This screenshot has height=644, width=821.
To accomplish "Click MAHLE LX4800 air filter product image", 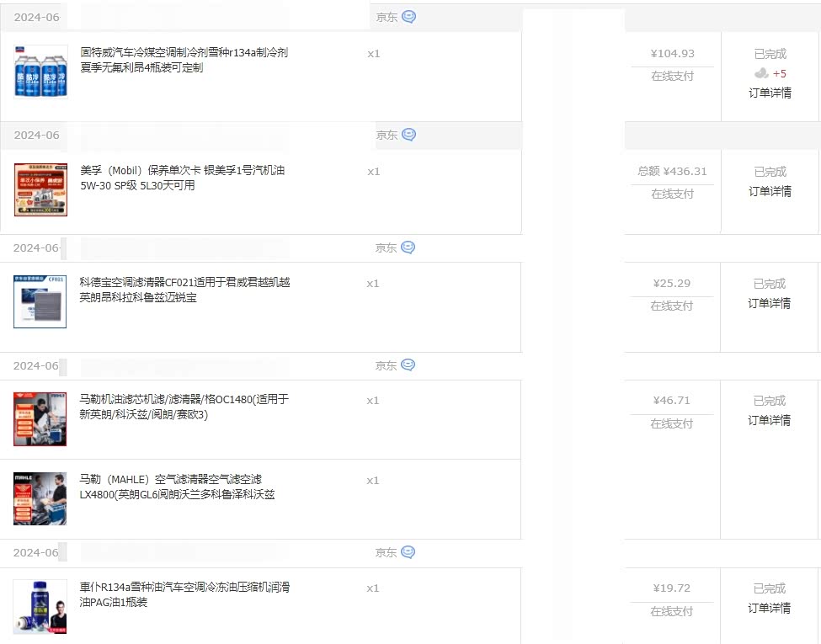I will pos(40,498).
